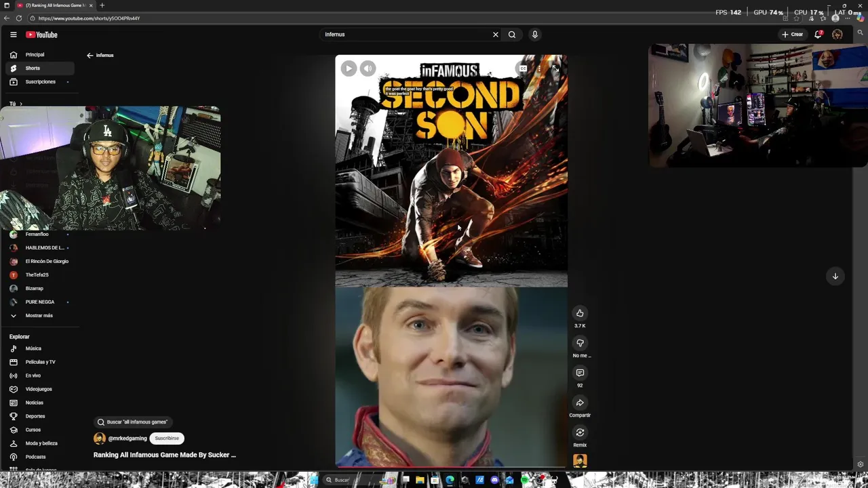Open File Explorer from the taskbar
The width and height of the screenshot is (868, 488).
coord(420,480)
